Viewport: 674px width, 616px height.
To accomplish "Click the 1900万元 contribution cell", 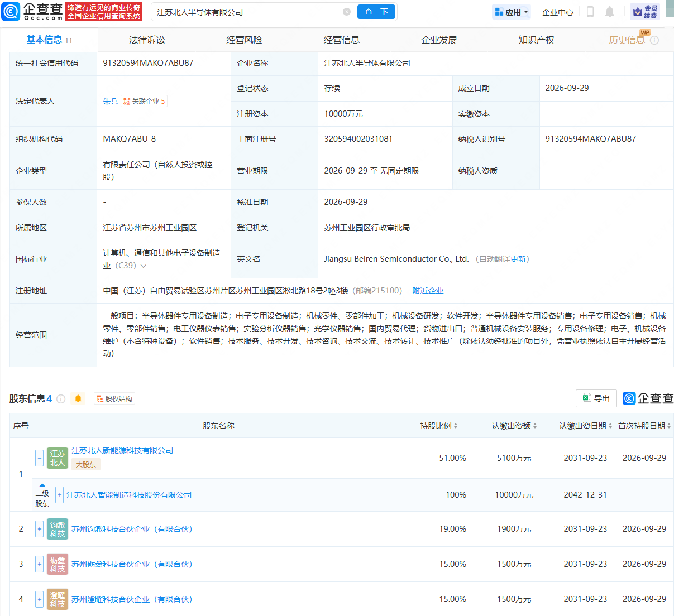I will 514,529.
